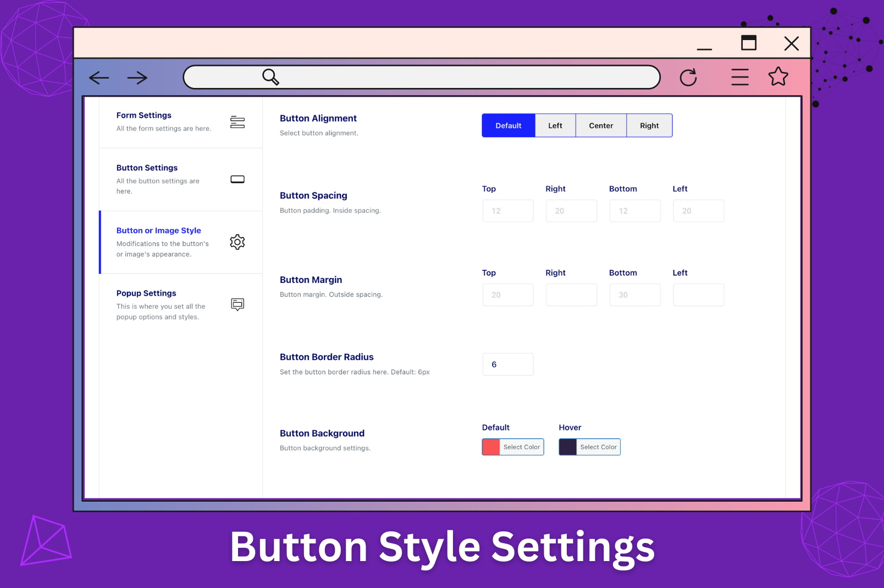The image size is (884, 588).
Task: Maximize the browser window
Action: pos(749,43)
